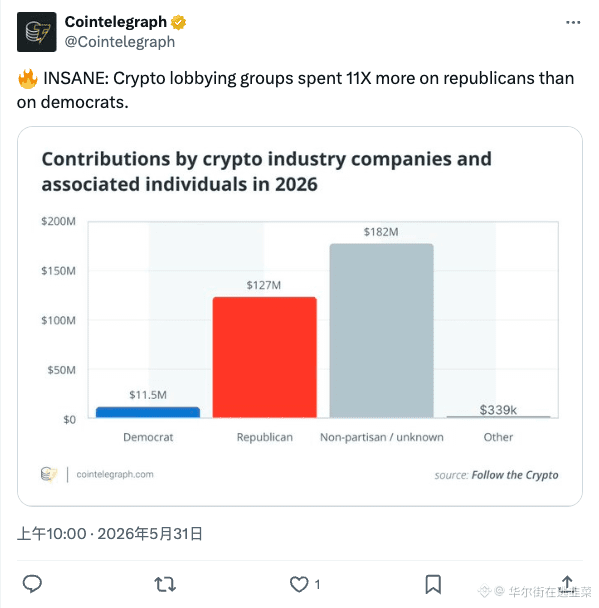Click the like count number
This screenshot has width=599, height=608.
[x=317, y=584]
